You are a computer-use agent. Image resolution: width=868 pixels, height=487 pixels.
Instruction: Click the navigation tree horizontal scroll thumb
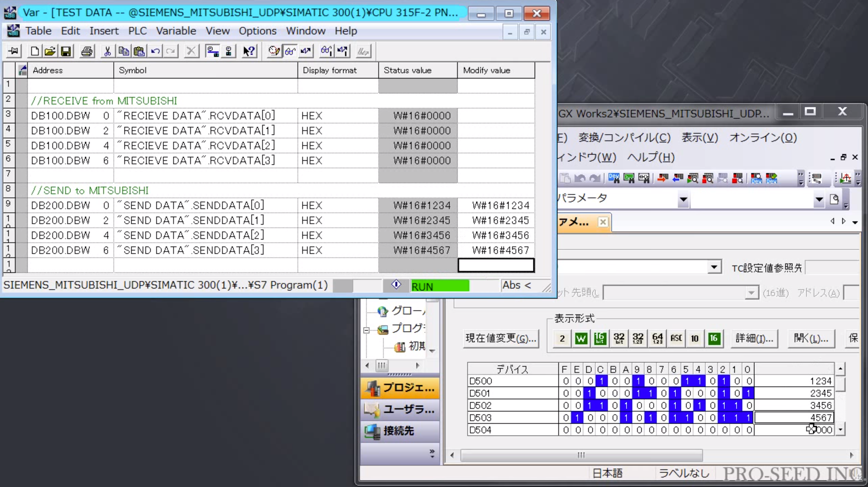point(382,366)
